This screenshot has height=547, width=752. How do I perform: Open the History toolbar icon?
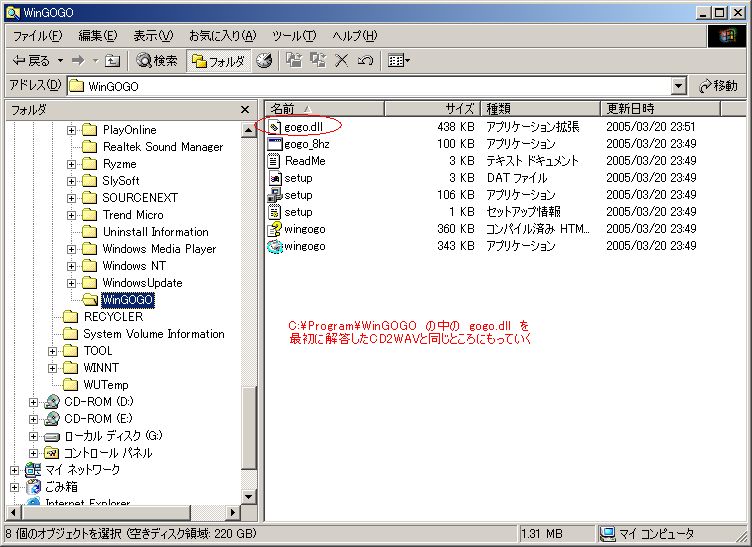[x=264, y=61]
